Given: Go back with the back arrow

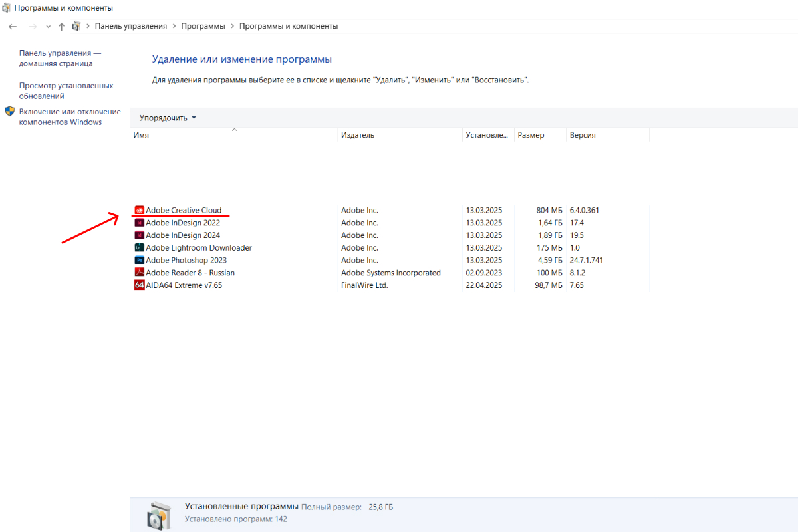Looking at the screenshot, I should 13,27.
